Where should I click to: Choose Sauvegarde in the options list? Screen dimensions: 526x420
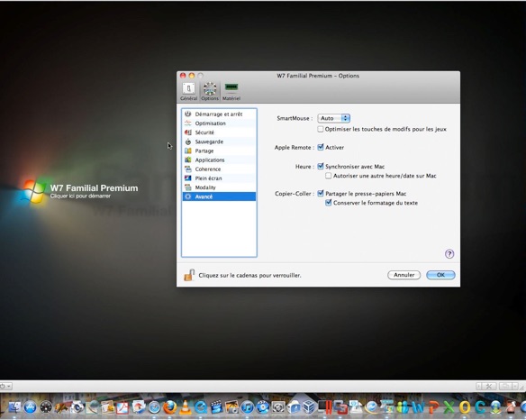pos(219,142)
